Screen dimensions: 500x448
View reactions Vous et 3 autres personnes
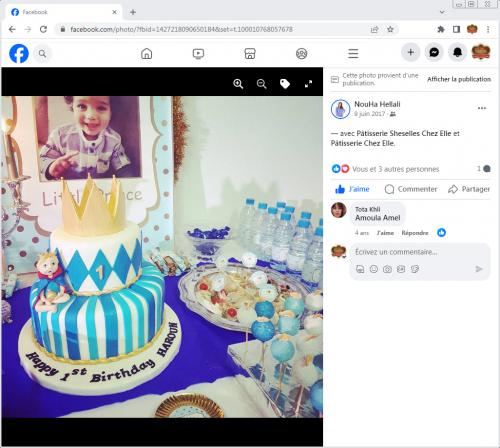point(395,169)
